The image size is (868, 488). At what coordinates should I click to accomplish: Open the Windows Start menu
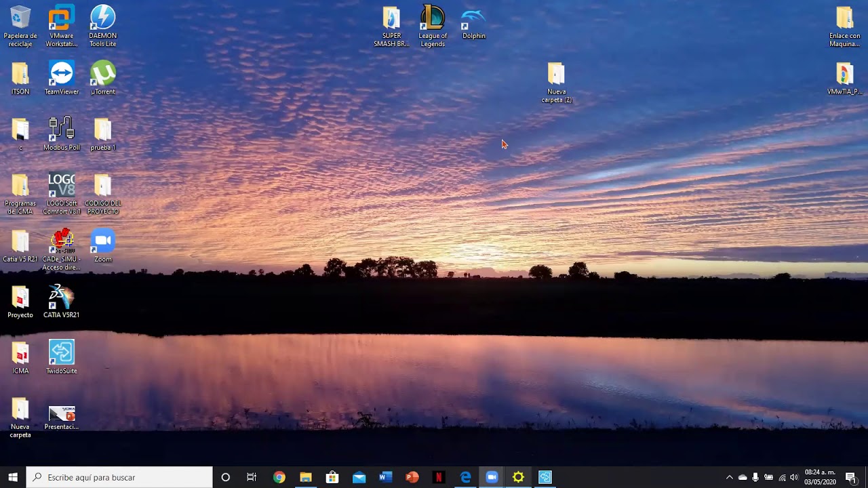pos(13,477)
